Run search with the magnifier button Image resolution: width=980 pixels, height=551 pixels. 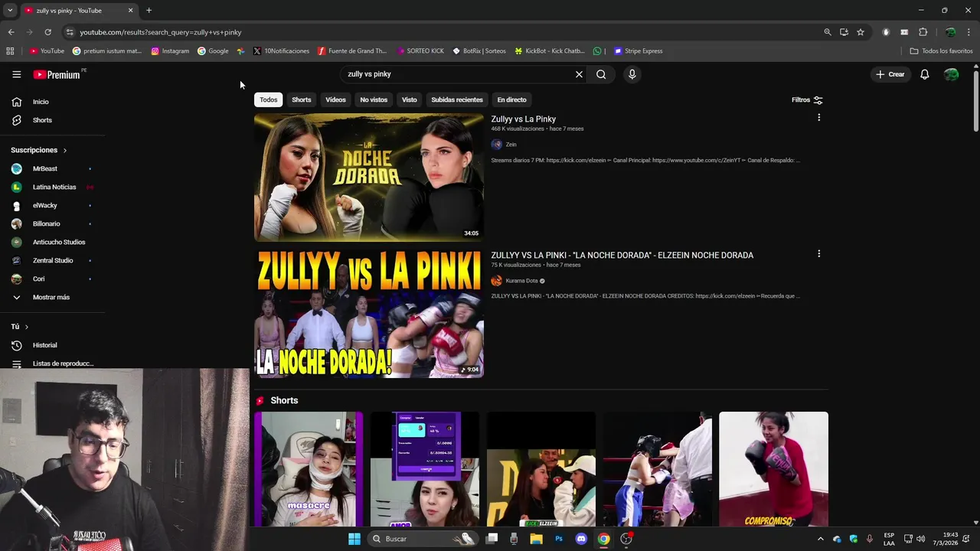(x=601, y=74)
